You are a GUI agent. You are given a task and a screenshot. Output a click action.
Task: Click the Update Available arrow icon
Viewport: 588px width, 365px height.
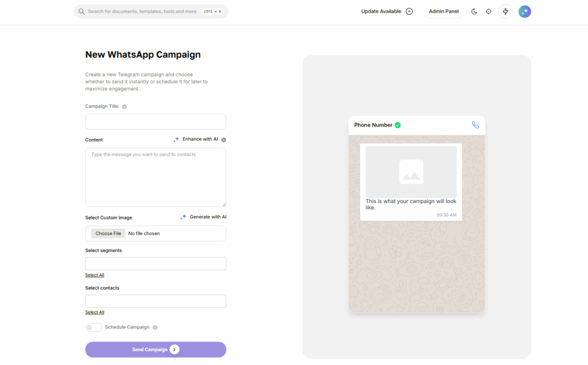point(409,11)
